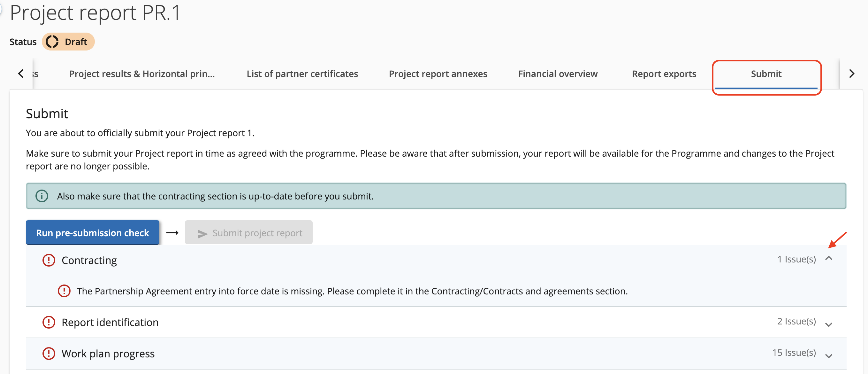Expand the Work plan progress issues
868x374 pixels.
(829, 355)
